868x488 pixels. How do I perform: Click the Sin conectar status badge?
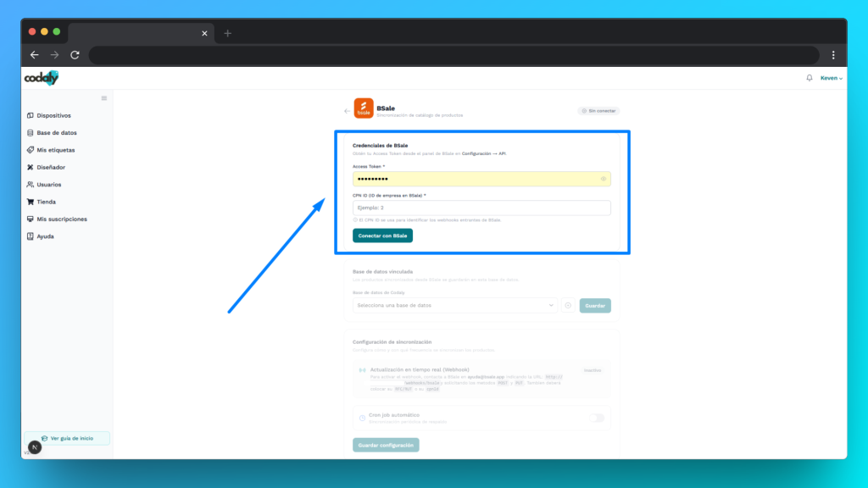598,111
